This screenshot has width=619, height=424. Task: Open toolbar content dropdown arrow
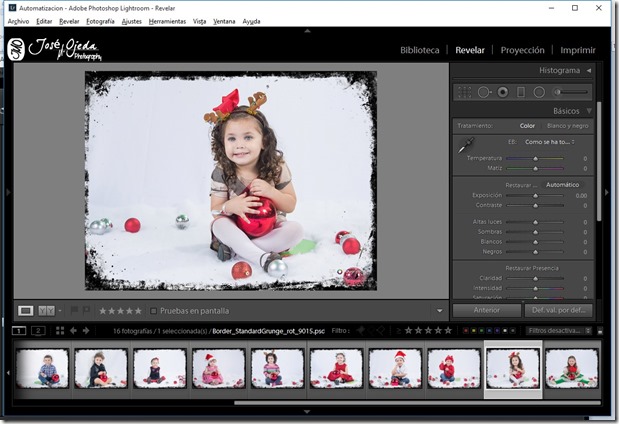click(439, 311)
